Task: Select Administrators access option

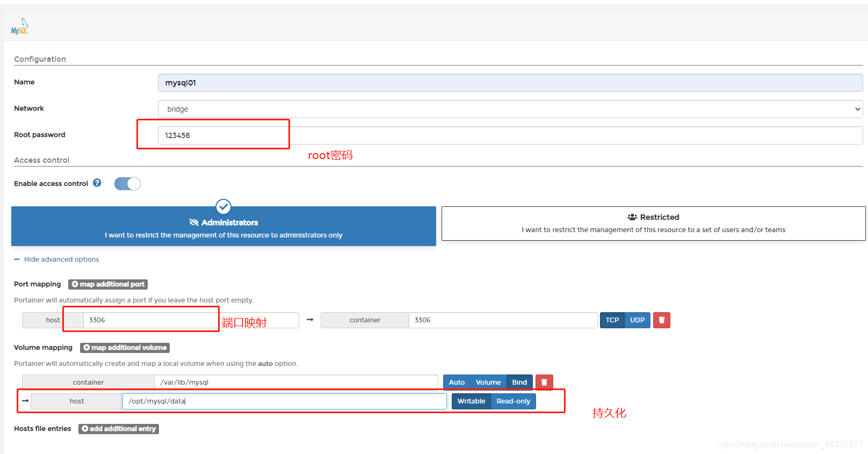Action: click(223, 226)
